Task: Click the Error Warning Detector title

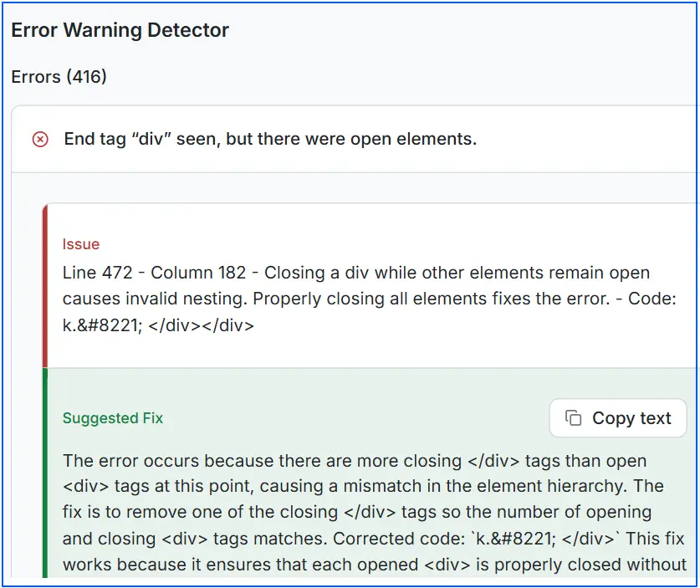Action: tap(120, 30)
